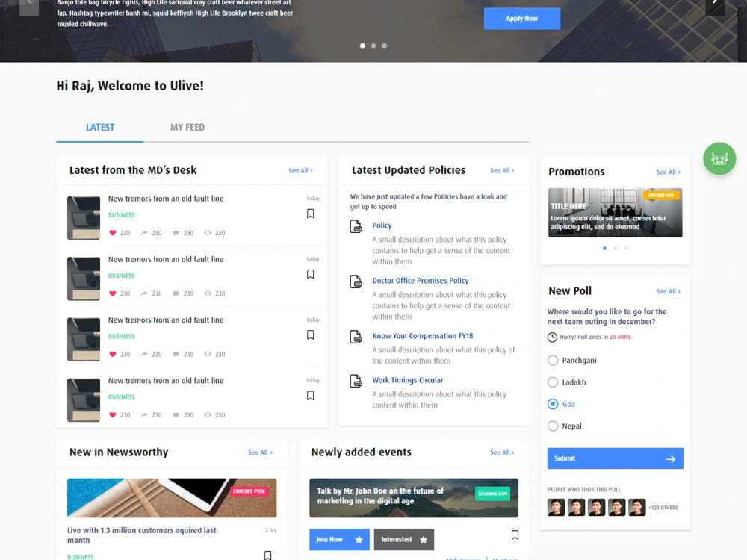Viewport: 747px width, 560px height.
Task: See all Promotions
Action: point(669,172)
